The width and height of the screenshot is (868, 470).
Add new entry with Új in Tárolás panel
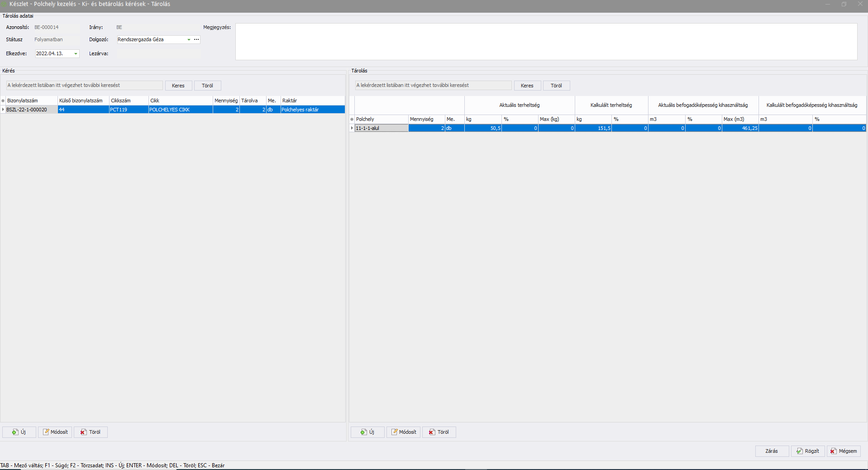[x=367, y=432]
